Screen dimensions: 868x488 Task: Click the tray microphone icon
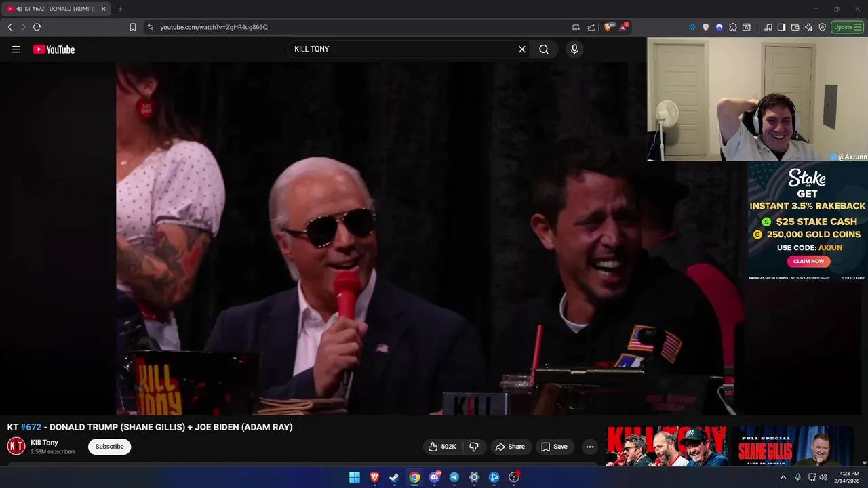coord(798,477)
